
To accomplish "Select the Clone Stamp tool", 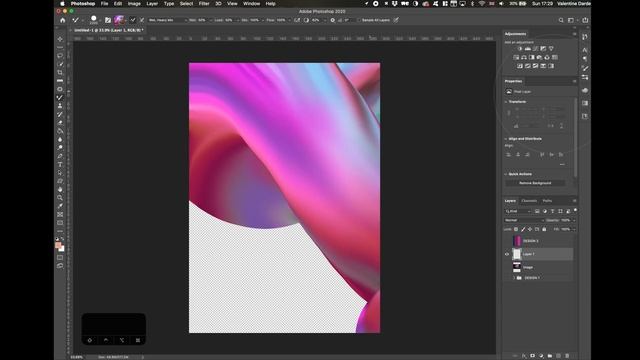I will point(60,106).
